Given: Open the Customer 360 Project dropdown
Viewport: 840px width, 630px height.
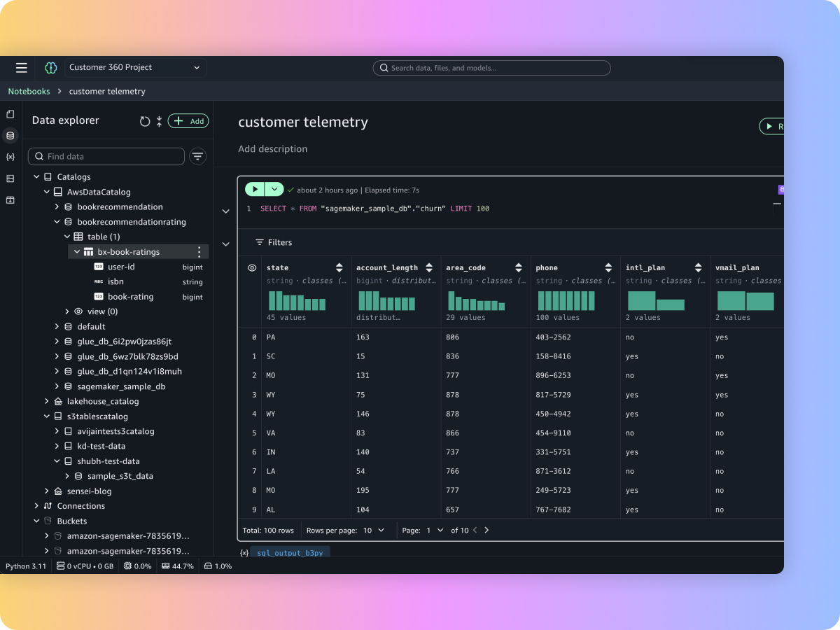Looking at the screenshot, I should [x=134, y=68].
